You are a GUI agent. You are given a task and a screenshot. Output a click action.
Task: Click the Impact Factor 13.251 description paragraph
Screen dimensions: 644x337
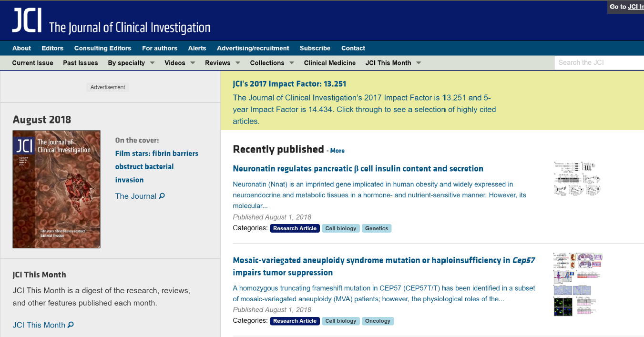click(x=364, y=110)
